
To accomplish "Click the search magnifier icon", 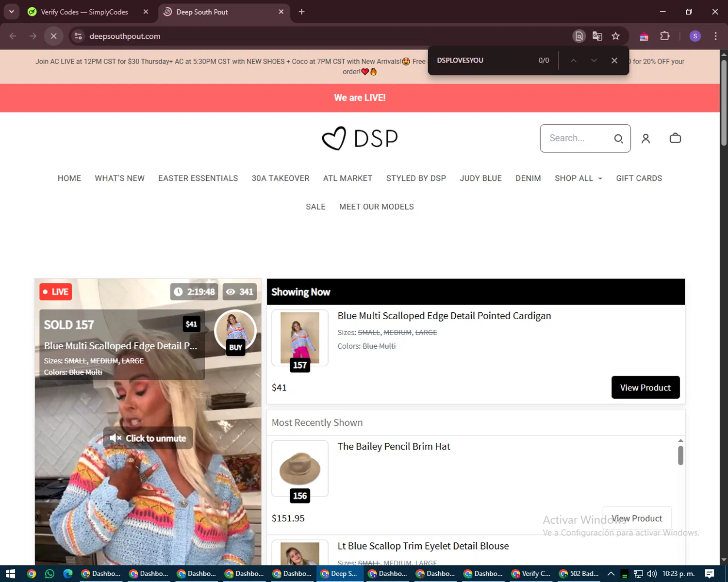I will coord(618,139).
